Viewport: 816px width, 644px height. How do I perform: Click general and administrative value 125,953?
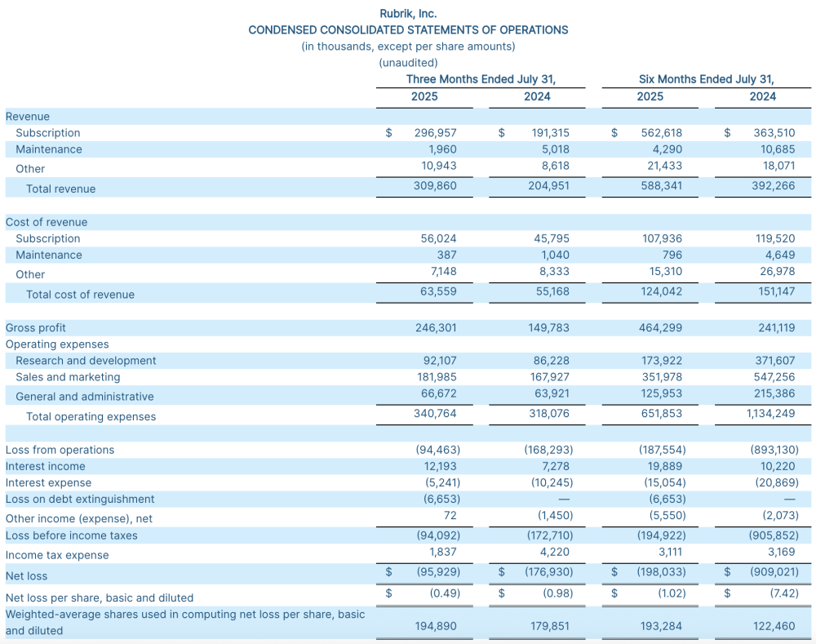point(662,393)
